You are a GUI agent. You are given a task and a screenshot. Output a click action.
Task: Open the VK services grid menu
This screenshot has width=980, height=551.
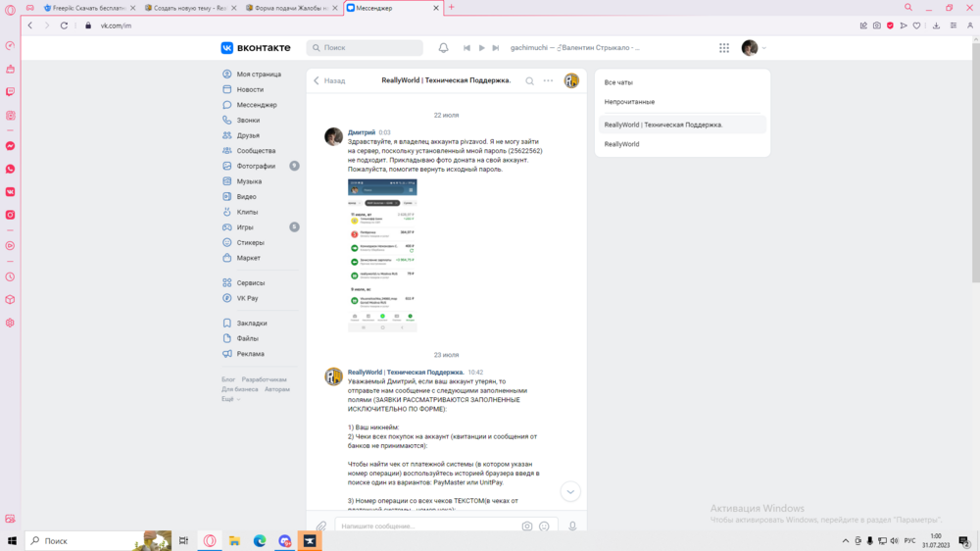pos(724,47)
